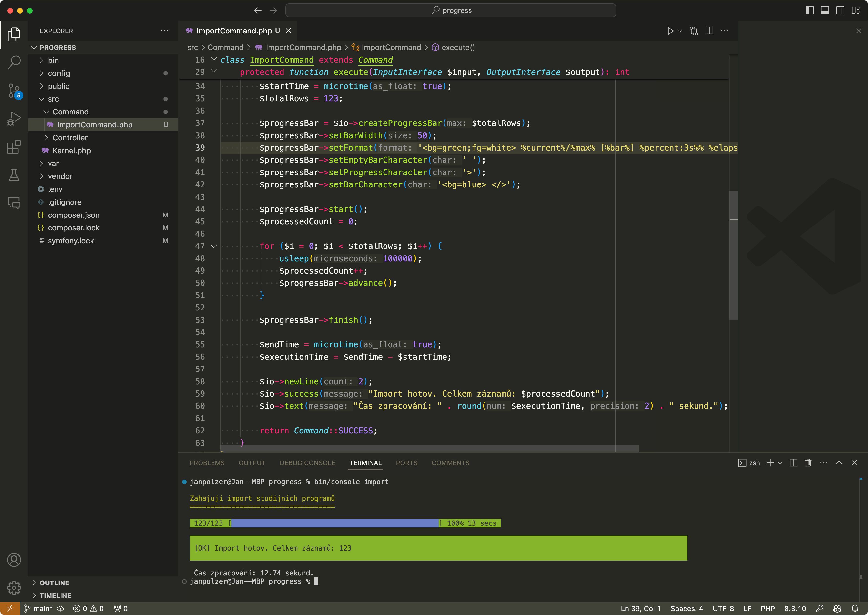Switch to the Problems tab

[207, 462]
